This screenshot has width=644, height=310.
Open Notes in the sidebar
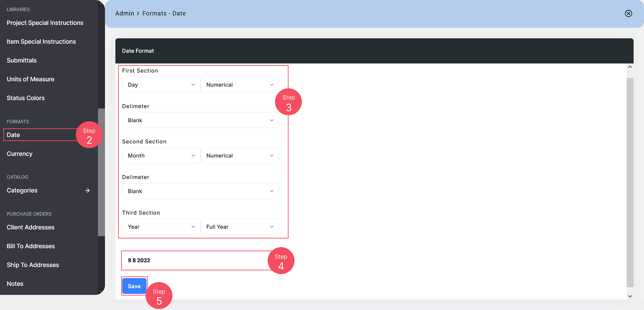(15, 284)
